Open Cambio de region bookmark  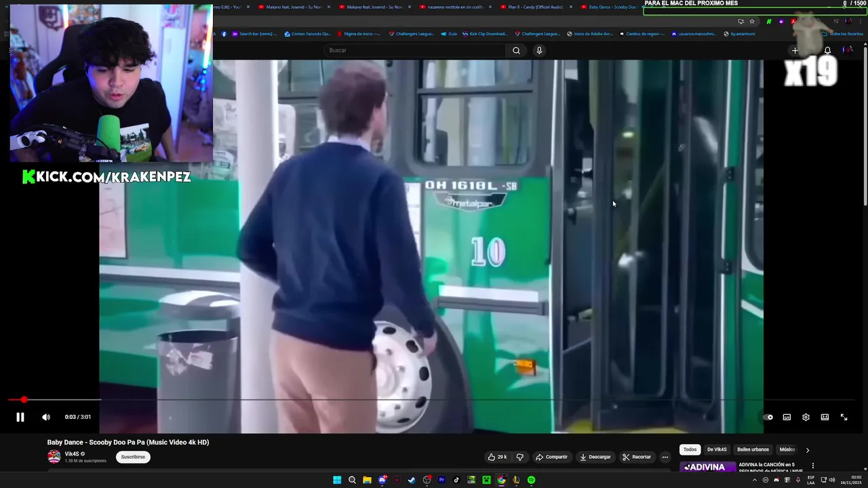(642, 34)
